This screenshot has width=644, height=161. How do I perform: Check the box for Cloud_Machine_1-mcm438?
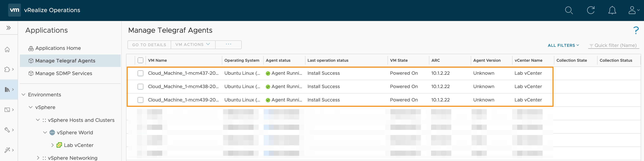coord(140,87)
